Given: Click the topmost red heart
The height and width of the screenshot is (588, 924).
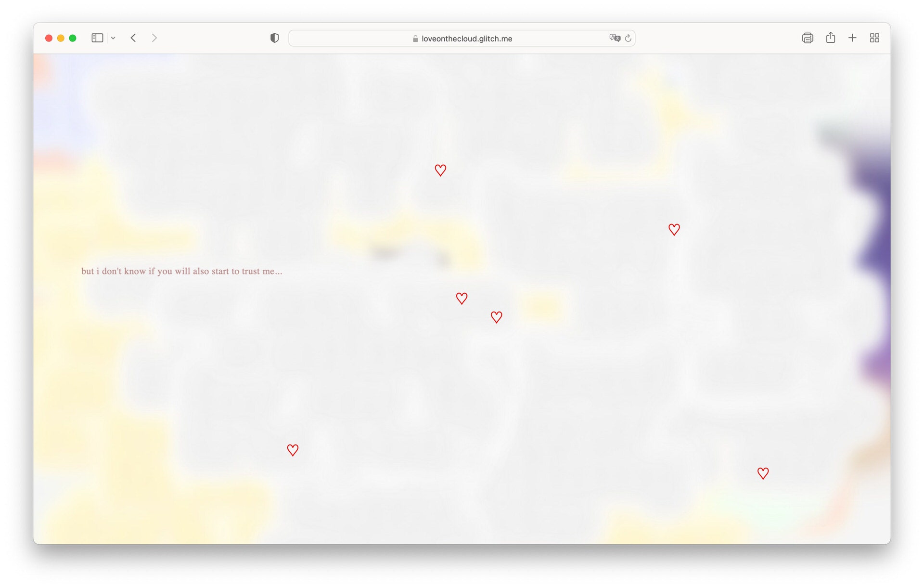Looking at the screenshot, I should click(440, 170).
